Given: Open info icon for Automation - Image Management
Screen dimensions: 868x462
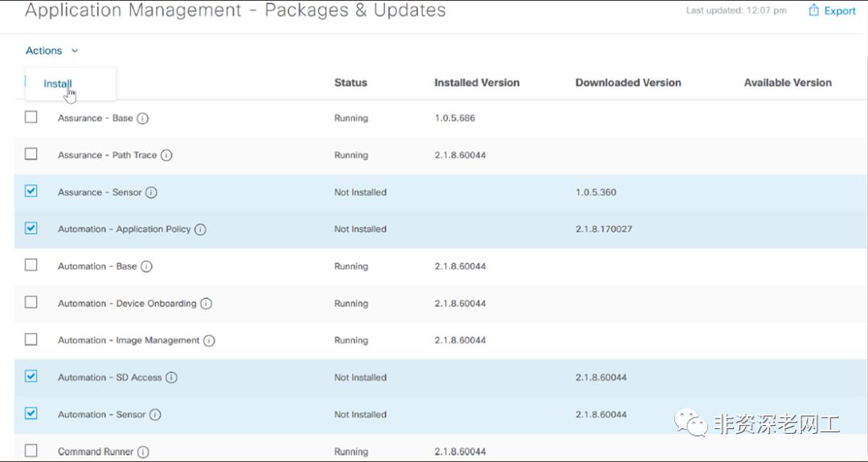Looking at the screenshot, I should [x=209, y=341].
